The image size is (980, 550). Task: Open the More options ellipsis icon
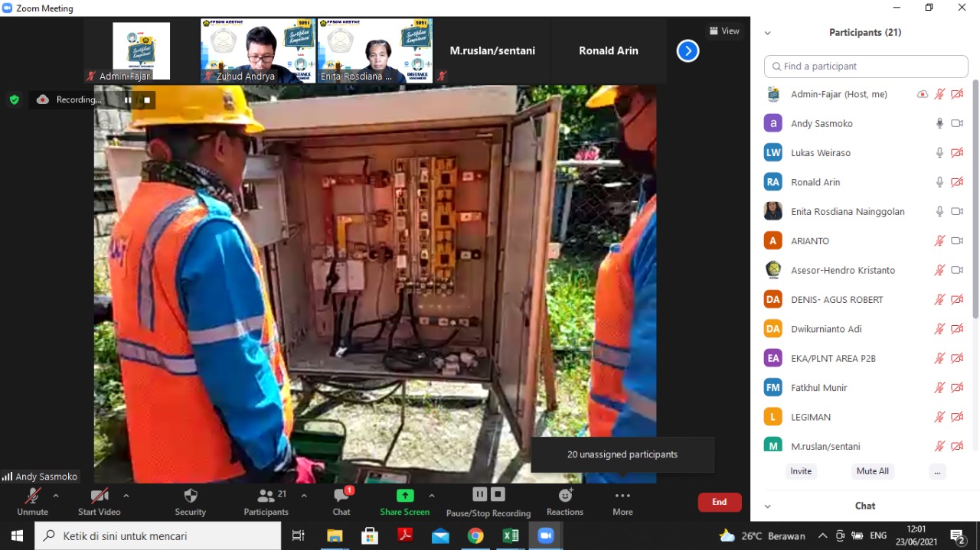pos(622,497)
